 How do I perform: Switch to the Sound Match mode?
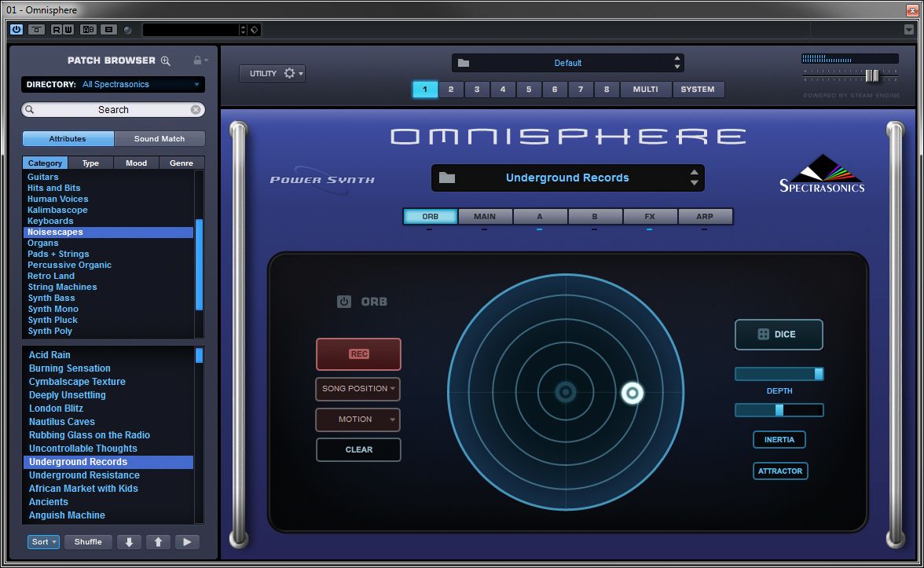pyautogui.click(x=159, y=138)
